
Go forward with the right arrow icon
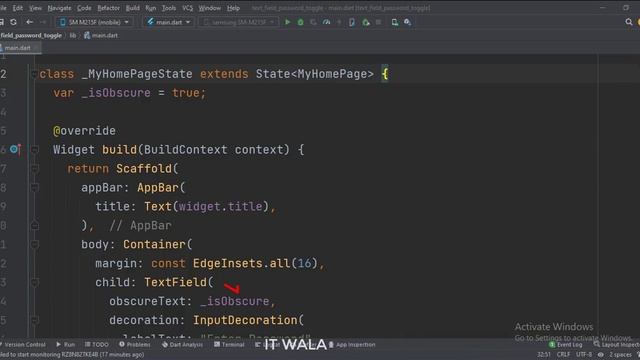pyautogui.click(x=43, y=22)
